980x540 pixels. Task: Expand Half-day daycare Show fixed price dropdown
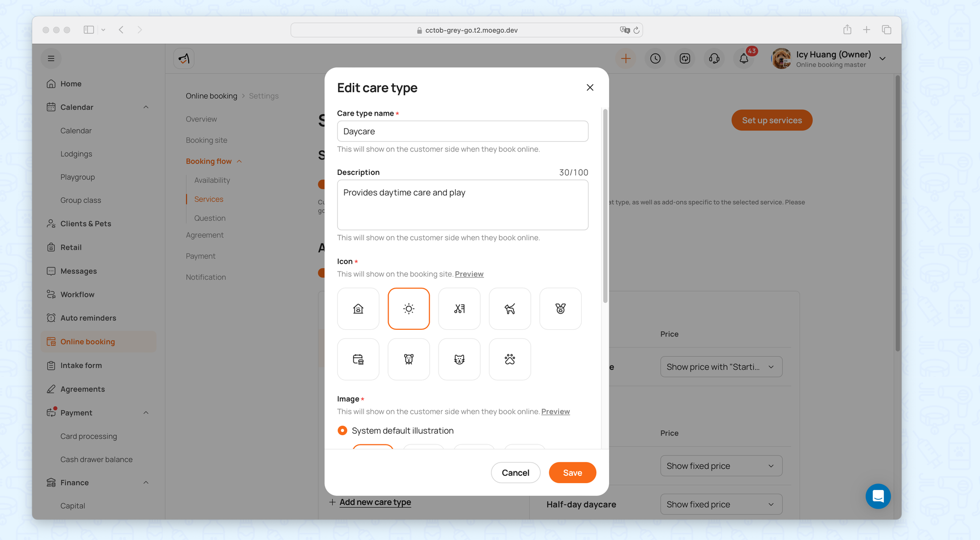[721, 504]
